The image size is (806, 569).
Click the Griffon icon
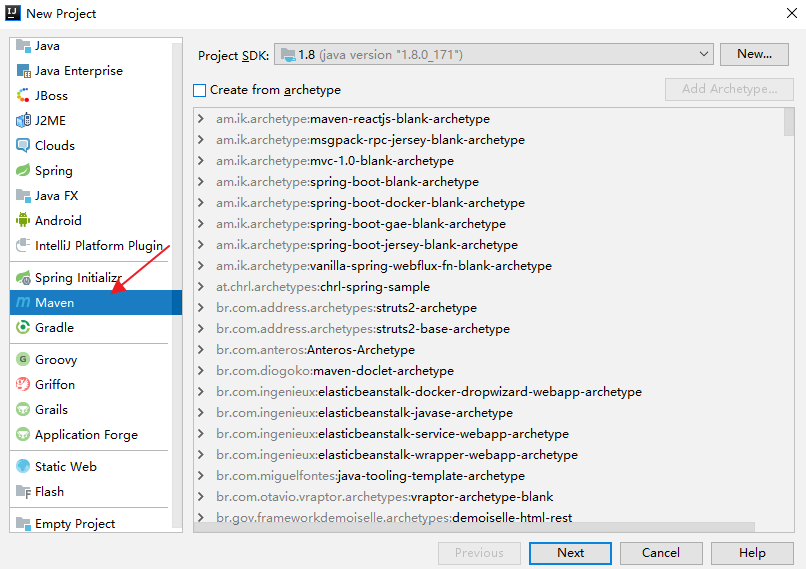tap(23, 384)
